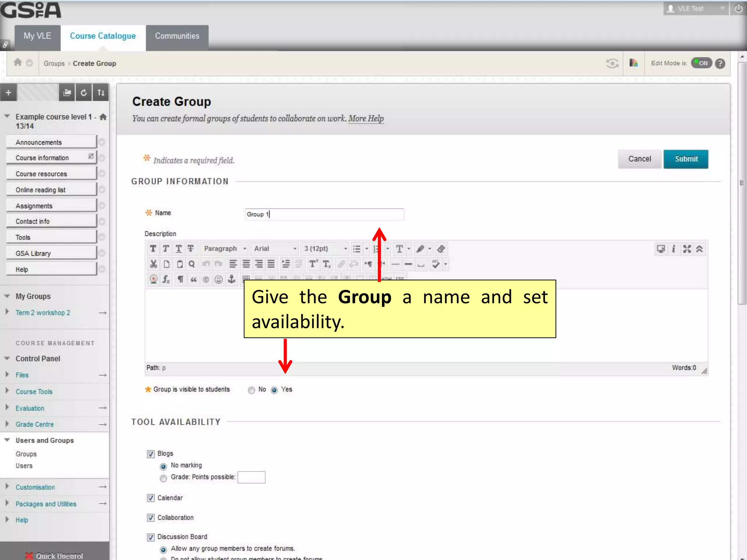Image resolution: width=747 pixels, height=560 pixels.
Task: Apply underline text formatting in editor
Action: click(x=178, y=249)
